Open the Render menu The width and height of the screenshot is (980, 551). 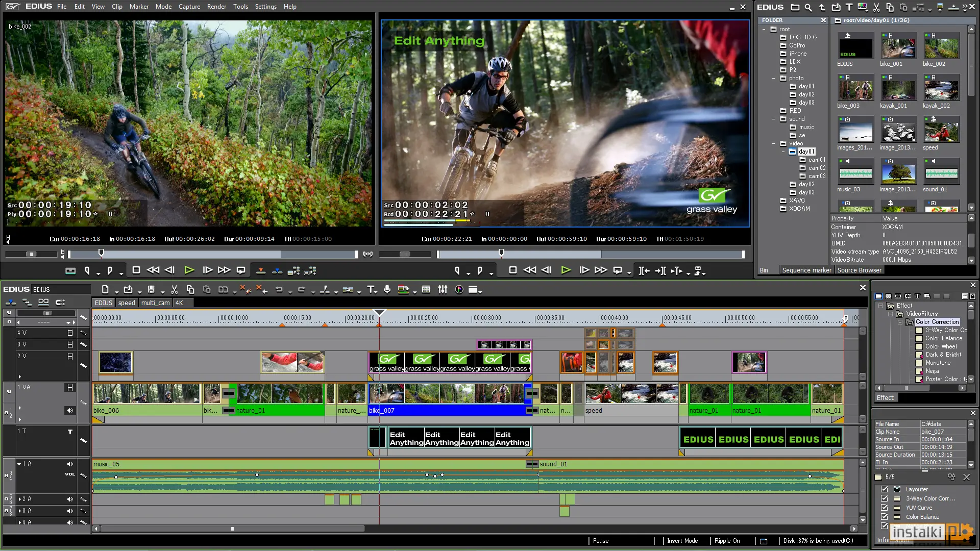(216, 7)
